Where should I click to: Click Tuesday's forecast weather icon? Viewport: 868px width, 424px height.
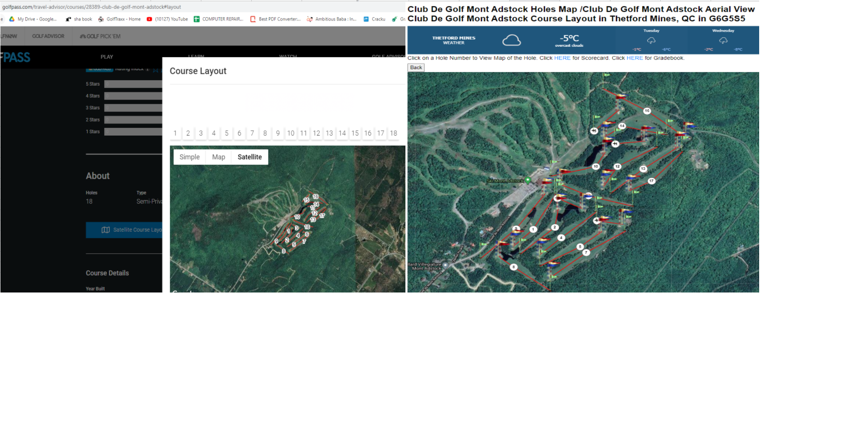pos(651,40)
